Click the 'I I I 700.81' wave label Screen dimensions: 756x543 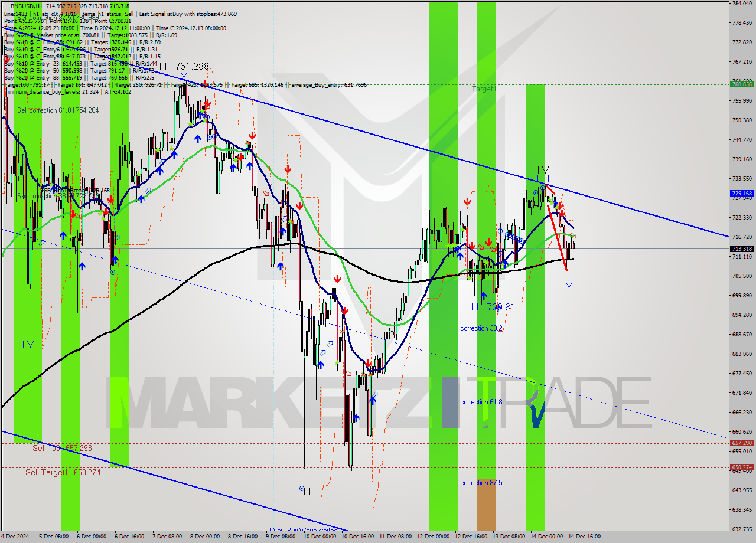tap(493, 307)
